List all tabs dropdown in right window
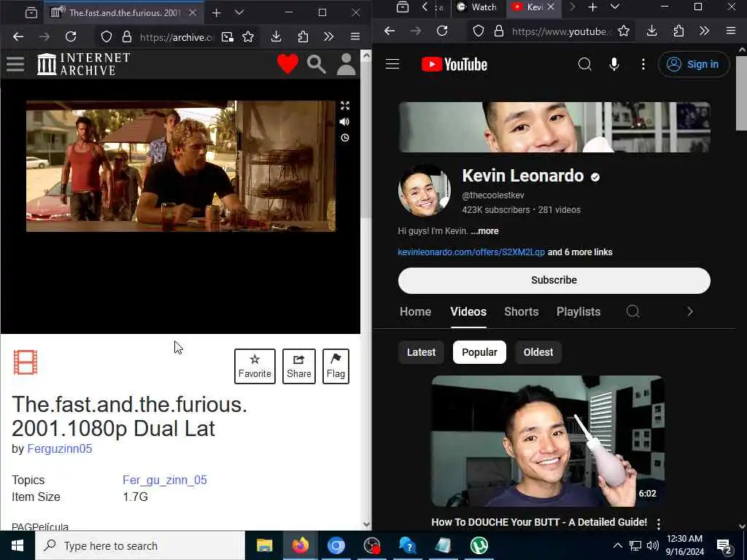The image size is (747, 560). pos(615,7)
